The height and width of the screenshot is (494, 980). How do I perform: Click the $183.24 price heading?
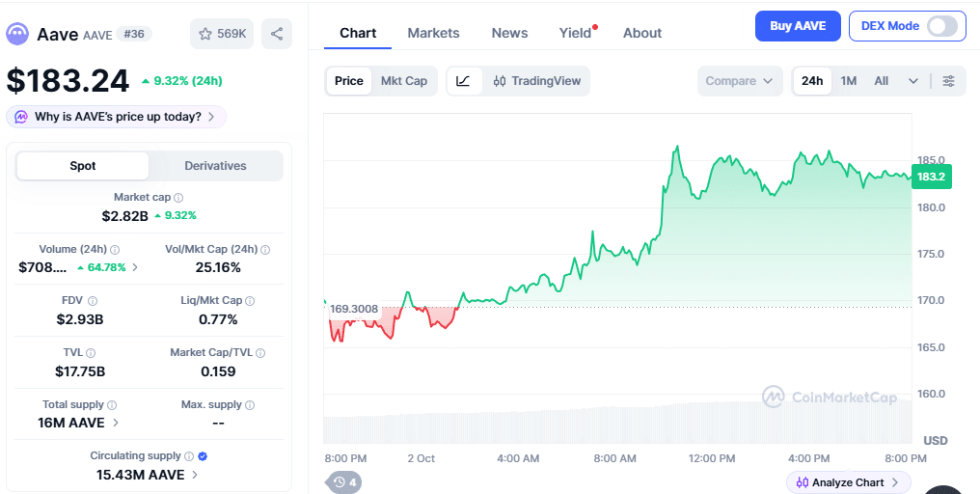68,81
